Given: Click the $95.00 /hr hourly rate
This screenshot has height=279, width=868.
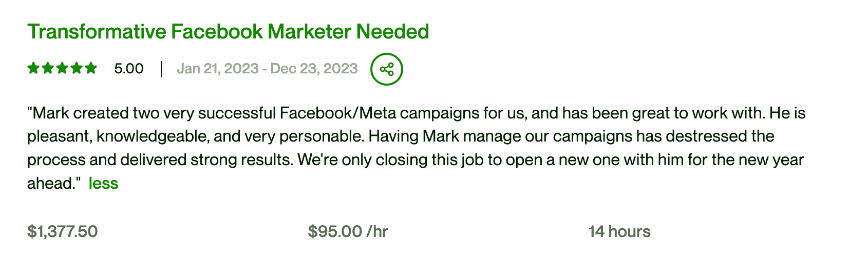Looking at the screenshot, I should click(x=348, y=232).
